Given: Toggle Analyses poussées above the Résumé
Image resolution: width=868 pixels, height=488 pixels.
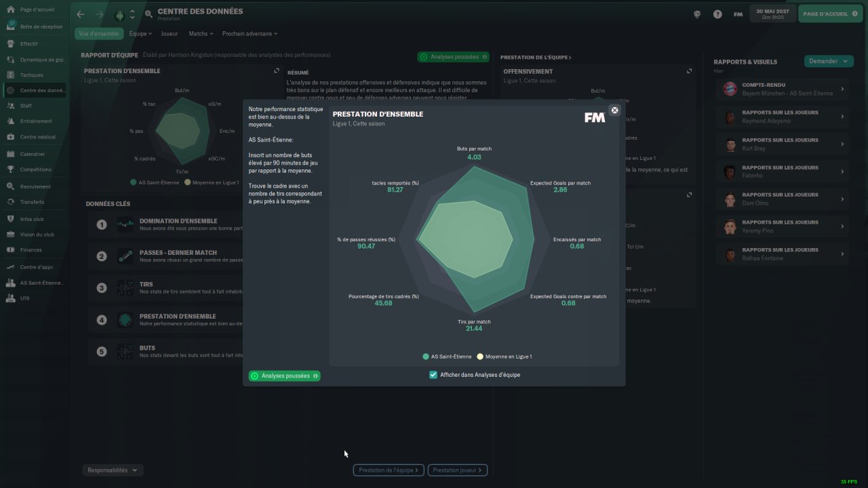Looking at the screenshot, I should [x=454, y=57].
